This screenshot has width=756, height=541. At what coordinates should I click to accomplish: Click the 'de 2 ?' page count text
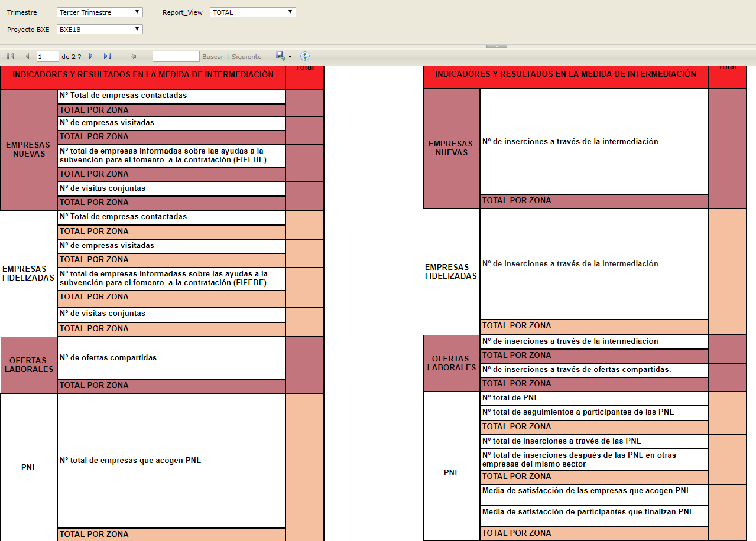tap(72, 57)
